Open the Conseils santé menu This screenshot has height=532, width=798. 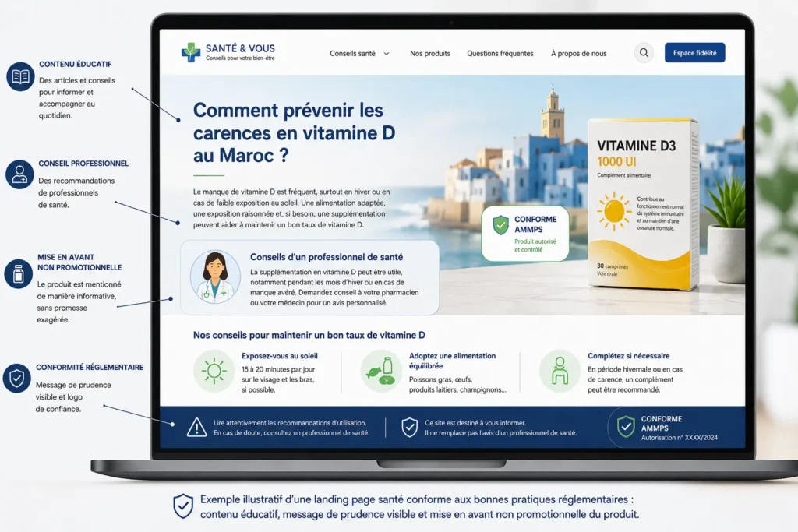[352, 54]
